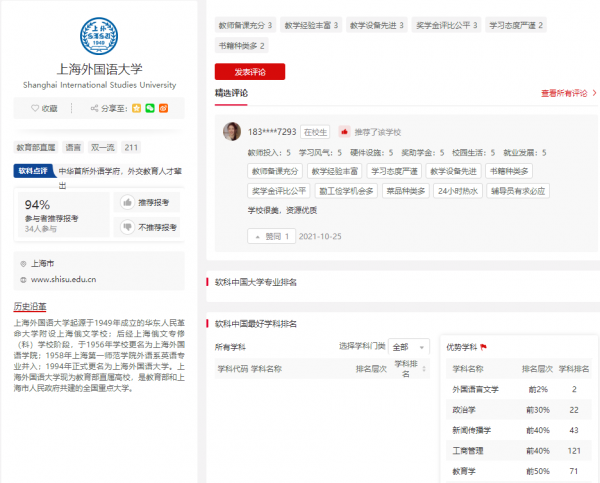Image resolution: width=600 pixels, height=483 pixels.
Task: Open 查看所有评论 link
Action: [564, 93]
